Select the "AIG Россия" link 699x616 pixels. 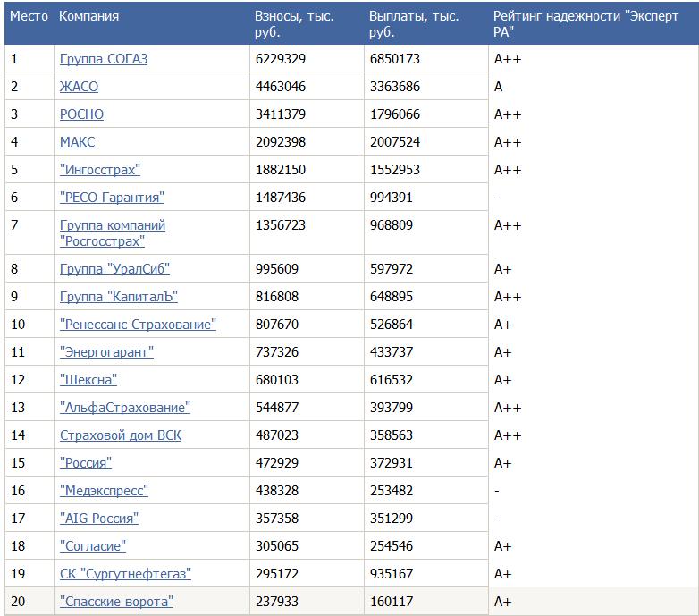98,519
